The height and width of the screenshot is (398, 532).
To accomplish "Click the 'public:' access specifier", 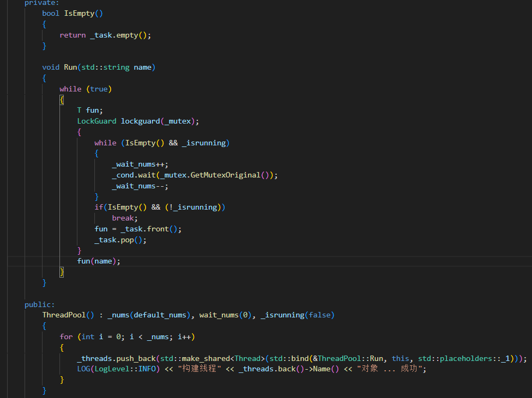I will [40, 305].
